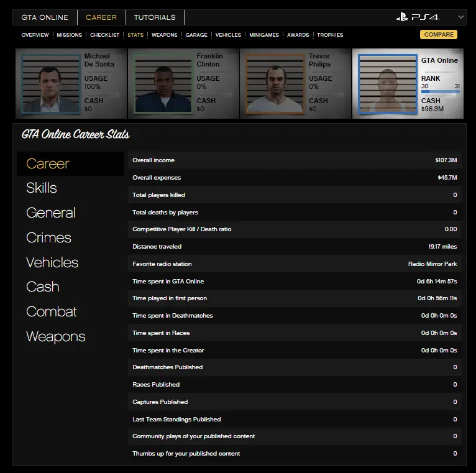Click the GTA Online rank progress bar

point(440,91)
